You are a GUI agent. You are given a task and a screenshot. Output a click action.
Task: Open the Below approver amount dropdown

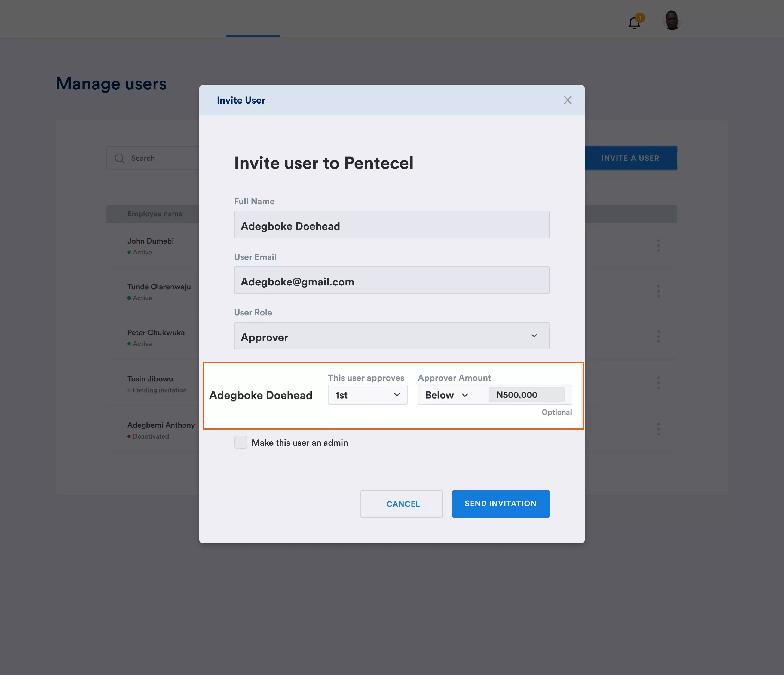pyautogui.click(x=447, y=395)
